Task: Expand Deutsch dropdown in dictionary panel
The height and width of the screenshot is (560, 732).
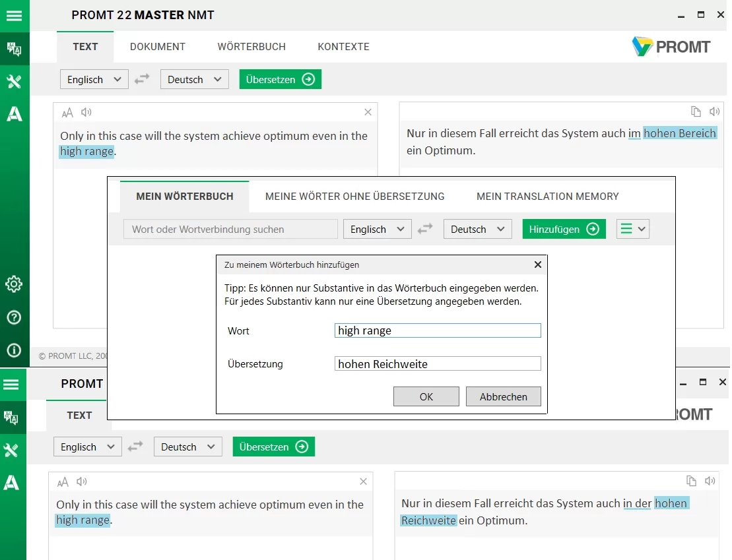Action: [478, 229]
